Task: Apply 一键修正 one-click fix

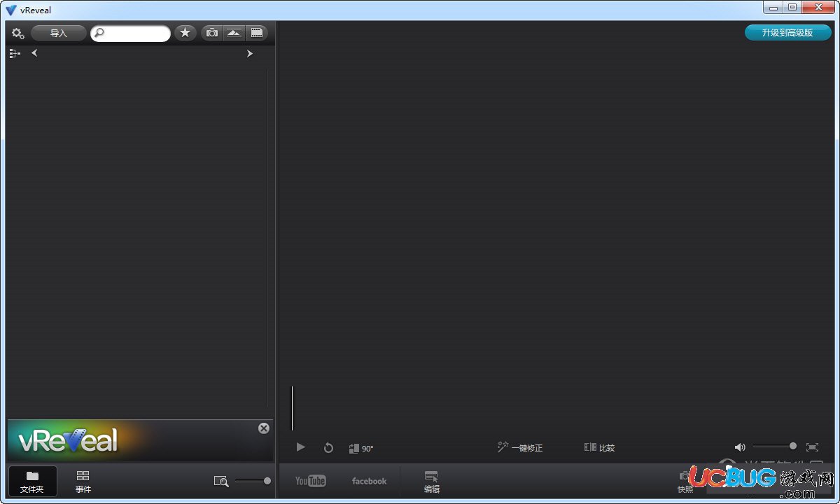Action: 519,447
